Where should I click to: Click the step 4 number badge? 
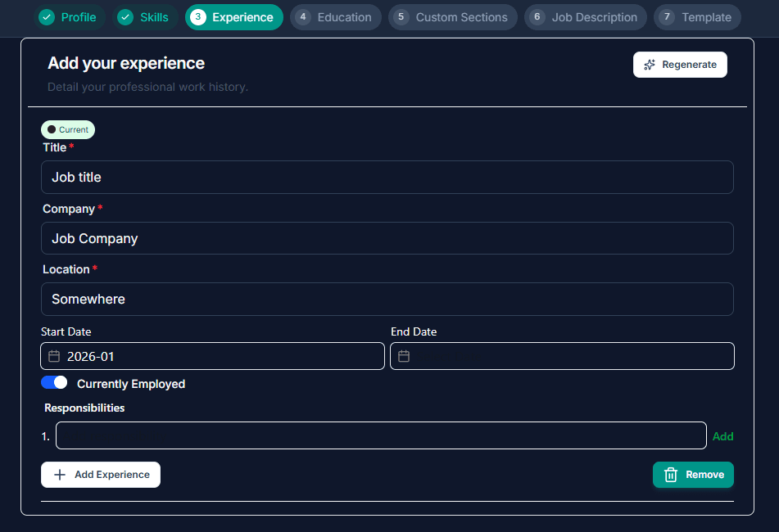pos(302,17)
